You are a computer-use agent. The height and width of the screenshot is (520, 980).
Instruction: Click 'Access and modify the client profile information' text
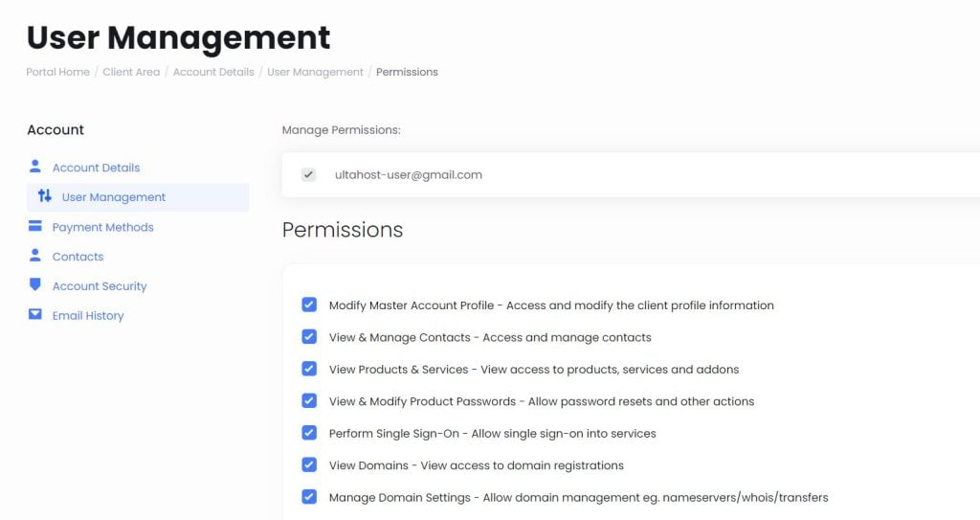click(x=640, y=305)
